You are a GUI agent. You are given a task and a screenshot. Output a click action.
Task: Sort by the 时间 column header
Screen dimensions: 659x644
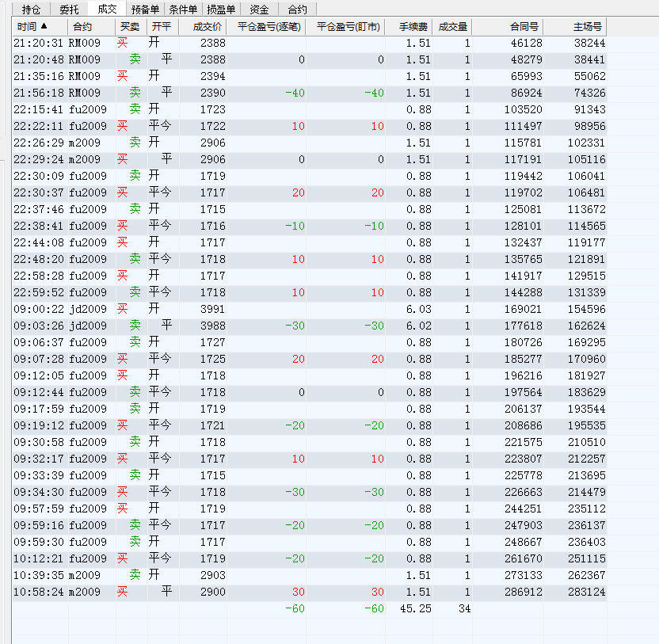(x=40, y=27)
